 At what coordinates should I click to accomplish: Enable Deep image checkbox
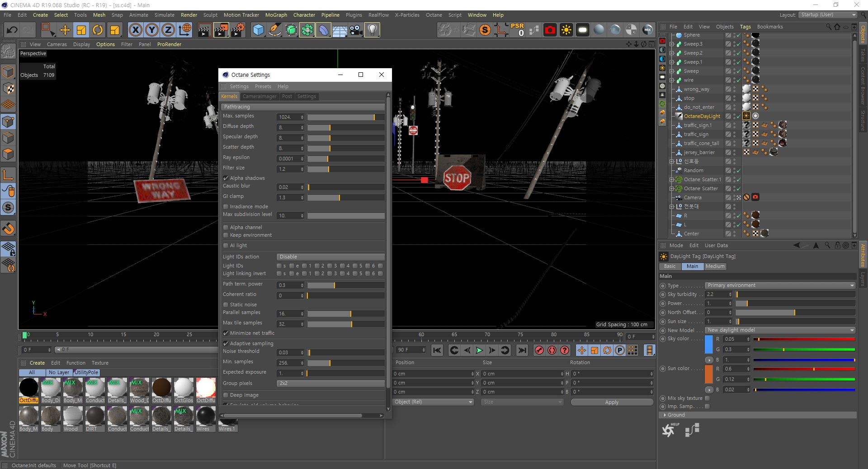coord(226,395)
